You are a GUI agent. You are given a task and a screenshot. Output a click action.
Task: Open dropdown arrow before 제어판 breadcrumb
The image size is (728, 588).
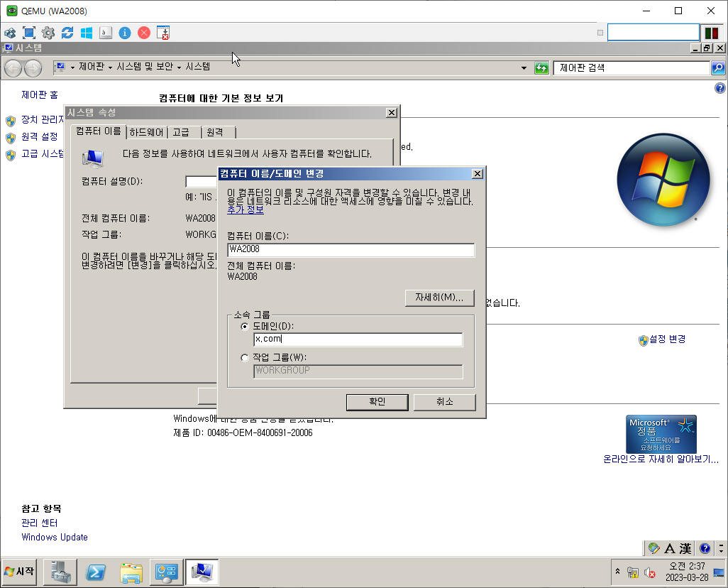click(x=72, y=68)
